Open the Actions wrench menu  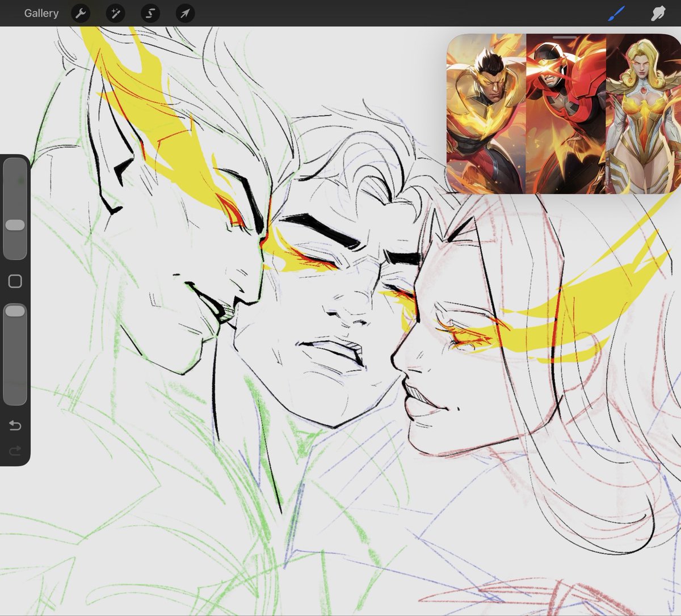[x=81, y=13]
